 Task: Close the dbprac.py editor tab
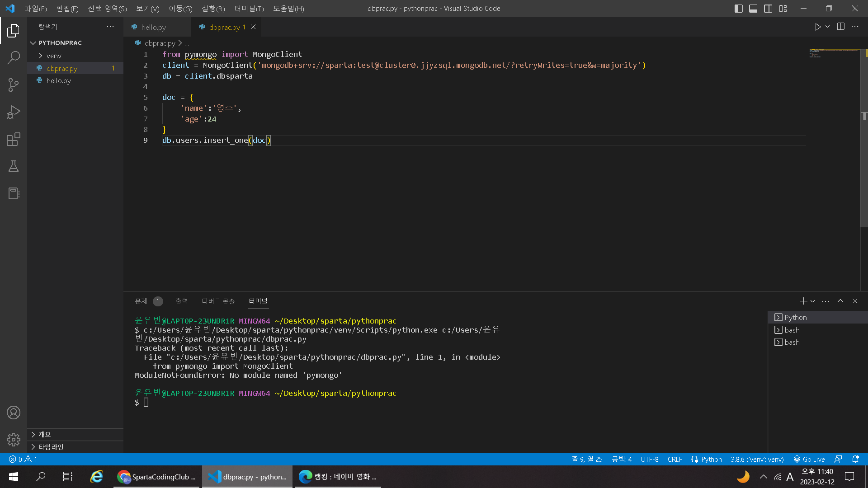[253, 27]
